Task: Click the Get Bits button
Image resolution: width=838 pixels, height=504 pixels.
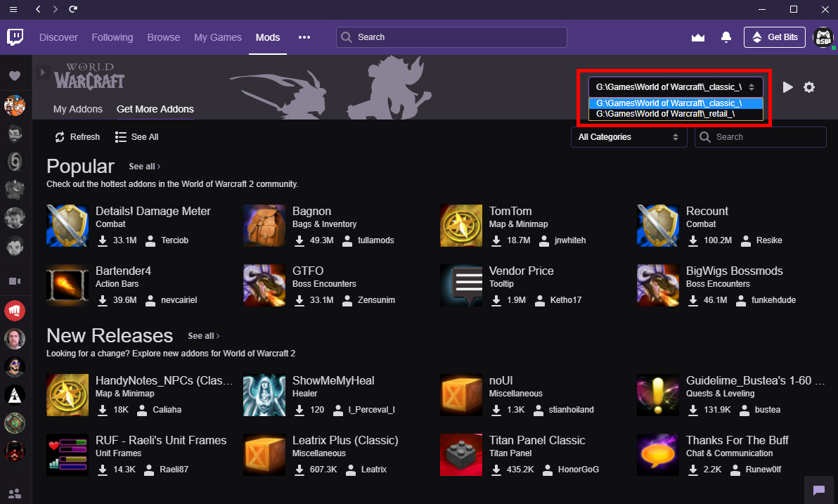Action: 775,37
